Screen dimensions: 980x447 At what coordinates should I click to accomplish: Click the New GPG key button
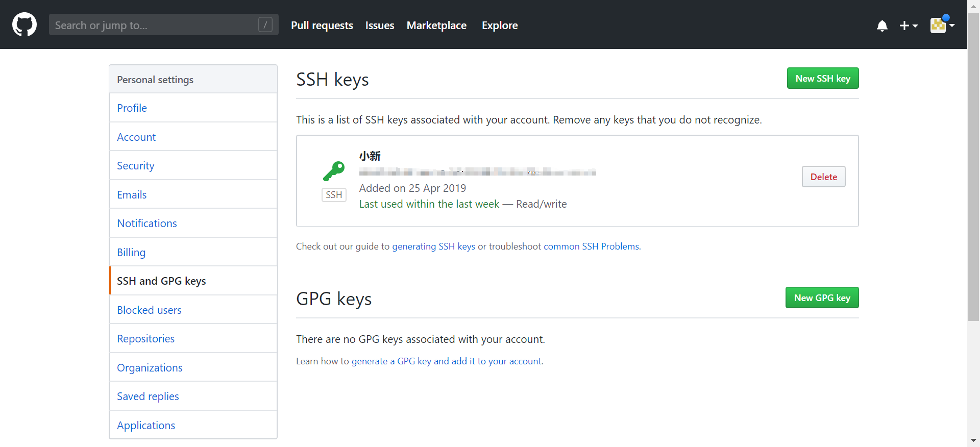click(x=822, y=297)
